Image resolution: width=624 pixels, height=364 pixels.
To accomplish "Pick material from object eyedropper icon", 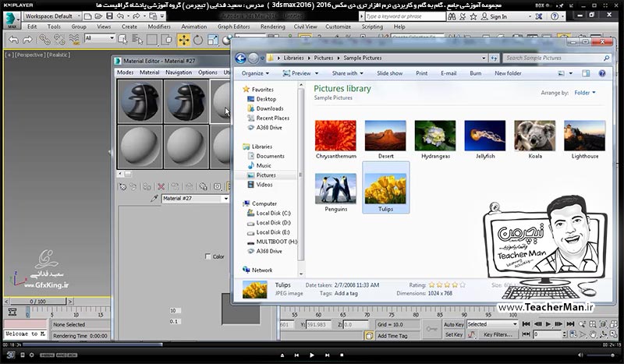I will point(154,198).
